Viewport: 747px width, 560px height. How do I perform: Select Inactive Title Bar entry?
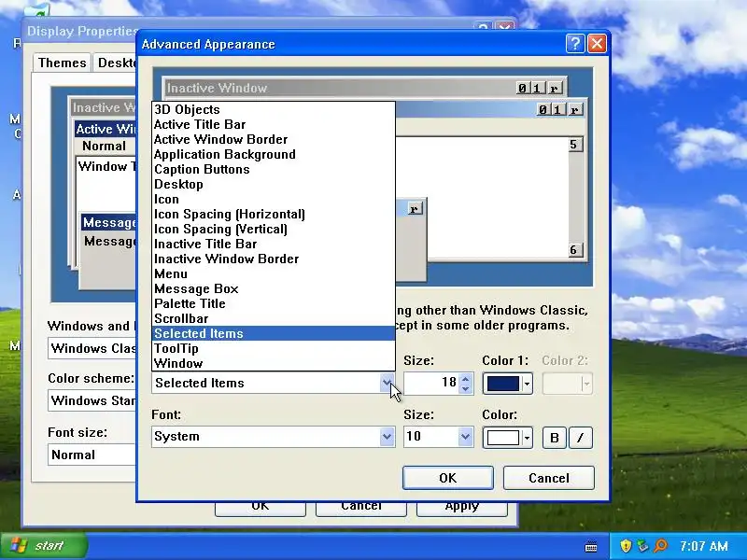click(x=274, y=244)
